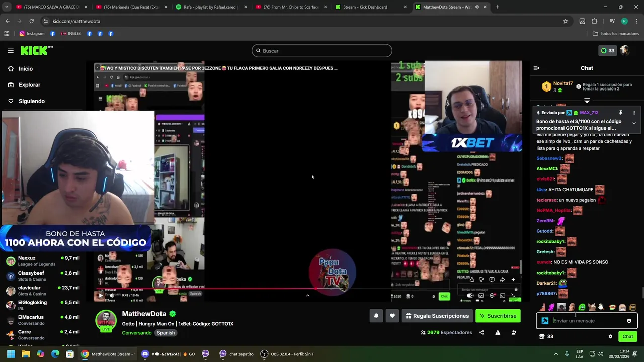This screenshot has height=362, width=644.
Task: Report the stream with warning triangle icon
Action: point(498,332)
